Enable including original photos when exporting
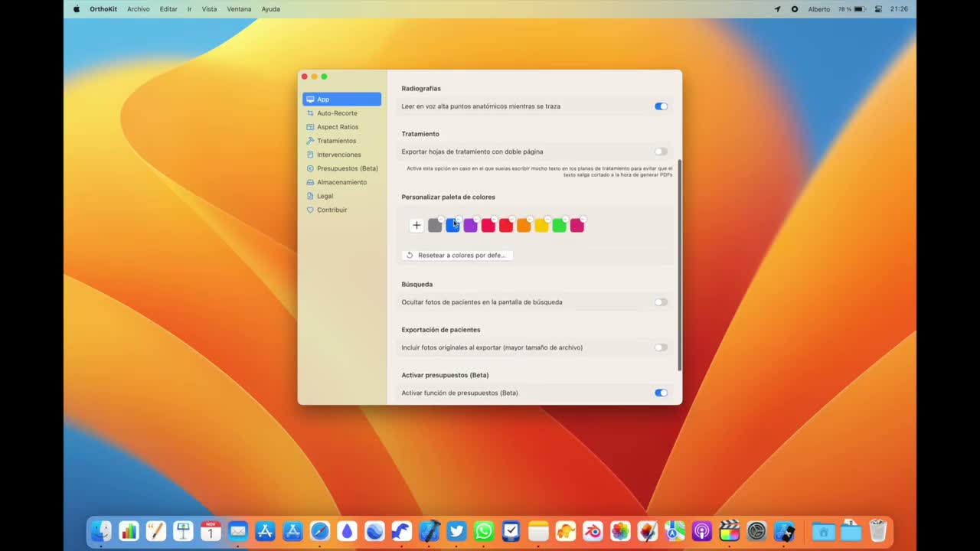Viewport: 980px width, 551px height. (x=661, y=347)
